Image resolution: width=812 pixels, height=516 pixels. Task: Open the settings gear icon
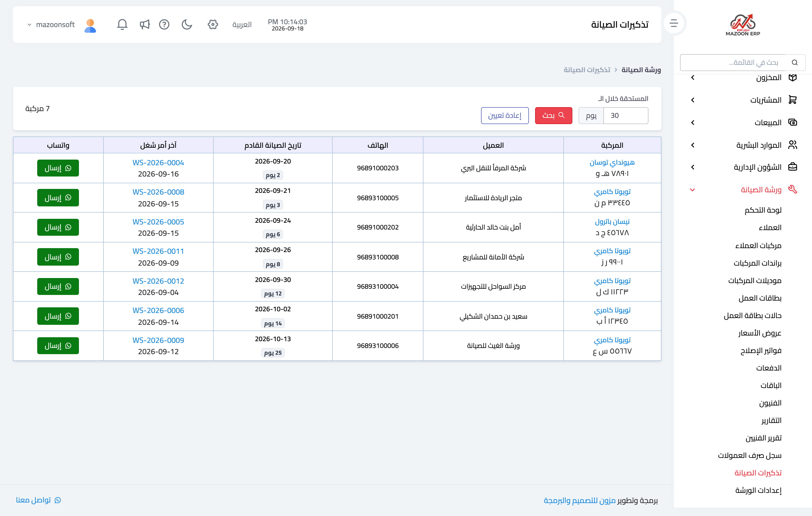[213, 24]
